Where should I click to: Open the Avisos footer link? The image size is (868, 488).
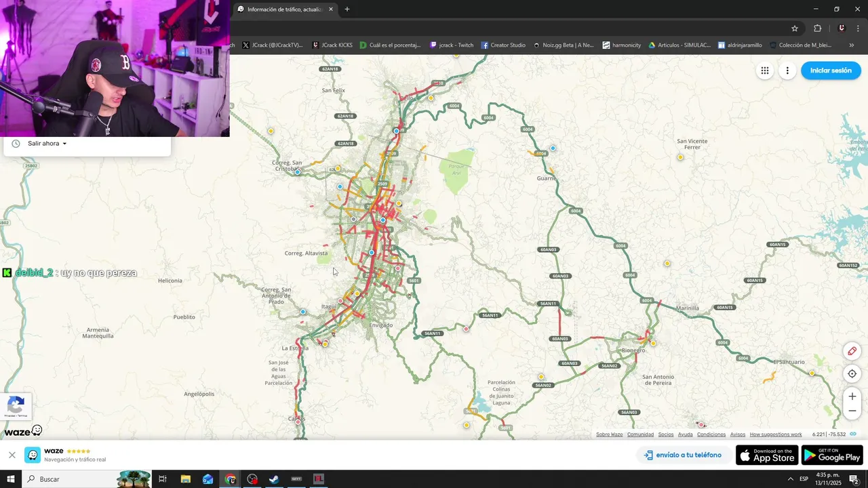[738, 434]
